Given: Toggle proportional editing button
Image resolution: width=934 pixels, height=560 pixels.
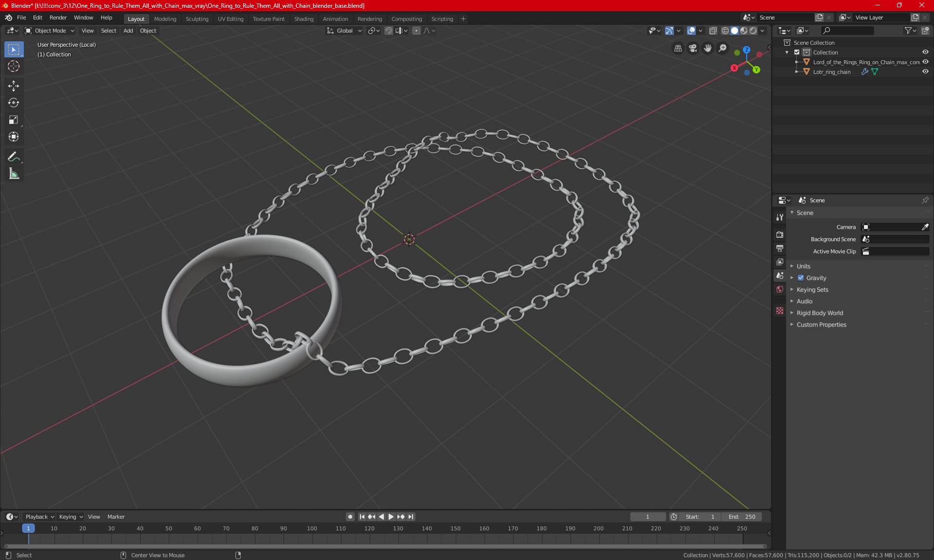Looking at the screenshot, I should (416, 31).
